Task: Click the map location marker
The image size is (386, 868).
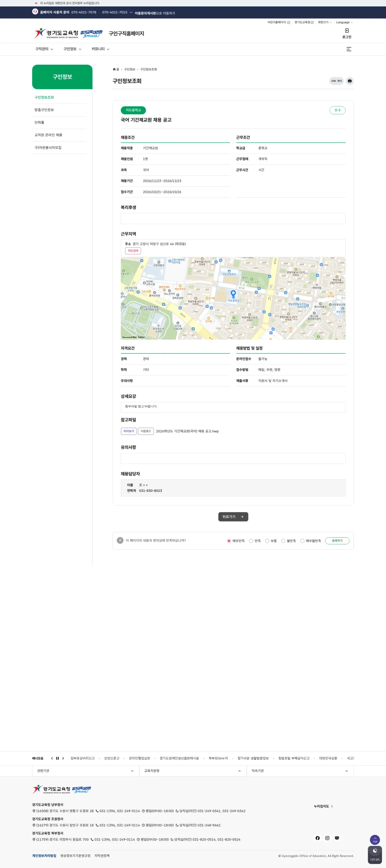Action: point(233,294)
